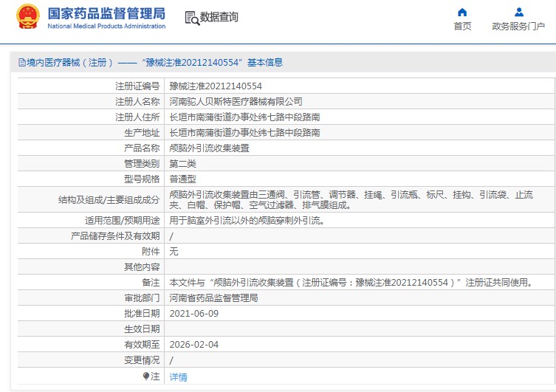
Task: Click the 无 value in 附件 row
Action: [x=174, y=251]
